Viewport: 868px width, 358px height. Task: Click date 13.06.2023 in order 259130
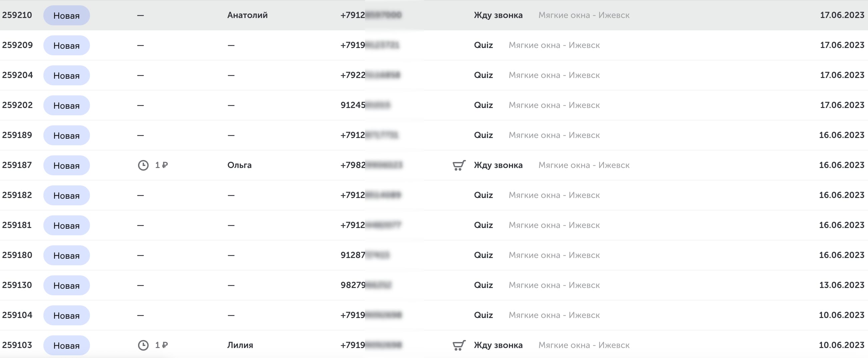[841, 285]
